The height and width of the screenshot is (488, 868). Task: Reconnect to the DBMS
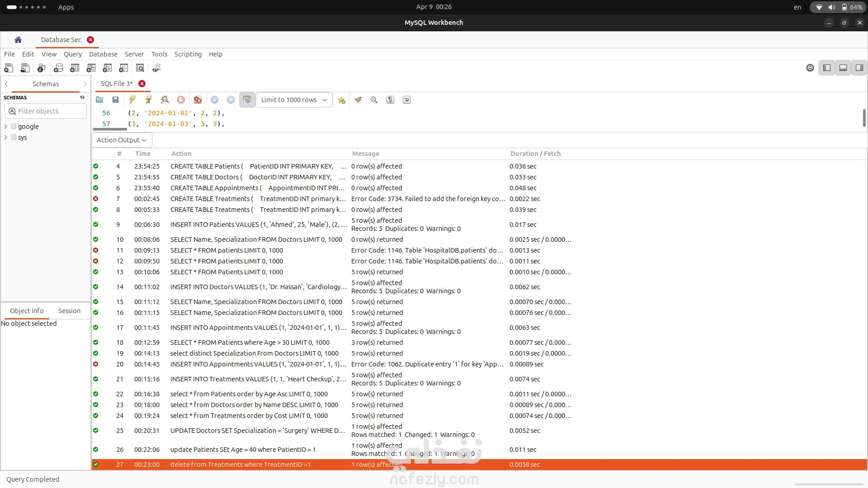[157, 68]
